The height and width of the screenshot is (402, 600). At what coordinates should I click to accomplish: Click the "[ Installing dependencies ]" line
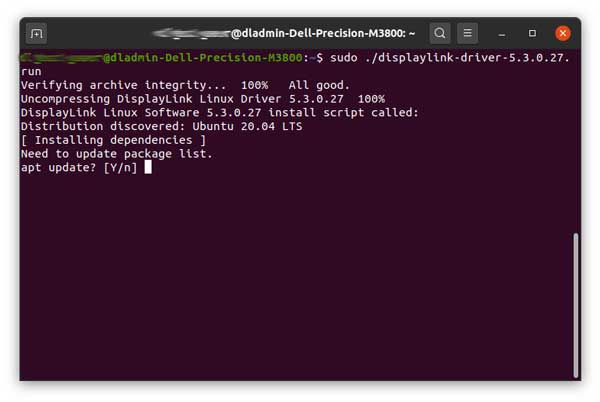click(113, 140)
